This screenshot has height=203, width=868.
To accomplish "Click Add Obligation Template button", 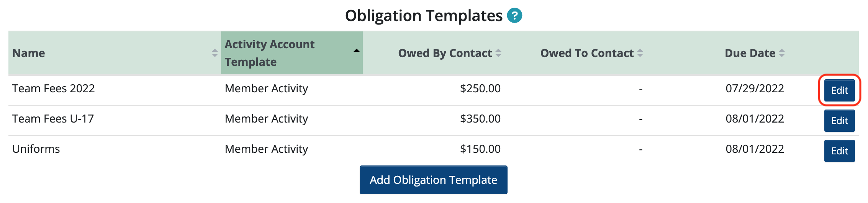I will coord(434,180).
